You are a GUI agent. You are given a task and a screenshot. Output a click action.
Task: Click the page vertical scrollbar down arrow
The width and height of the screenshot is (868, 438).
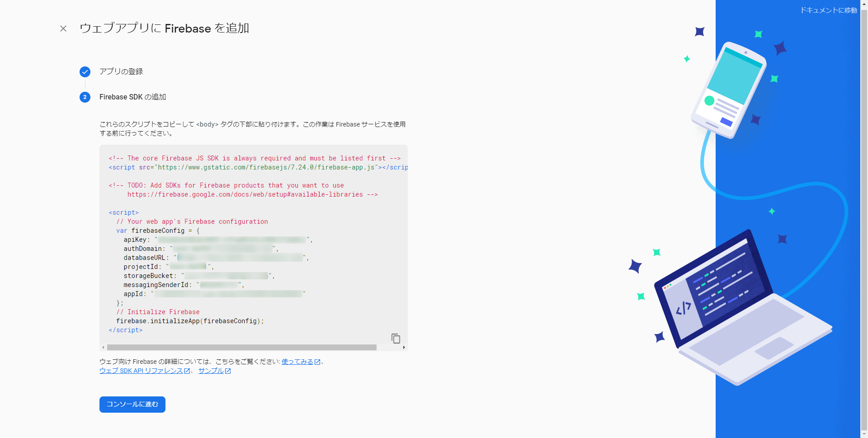click(x=864, y=434)
